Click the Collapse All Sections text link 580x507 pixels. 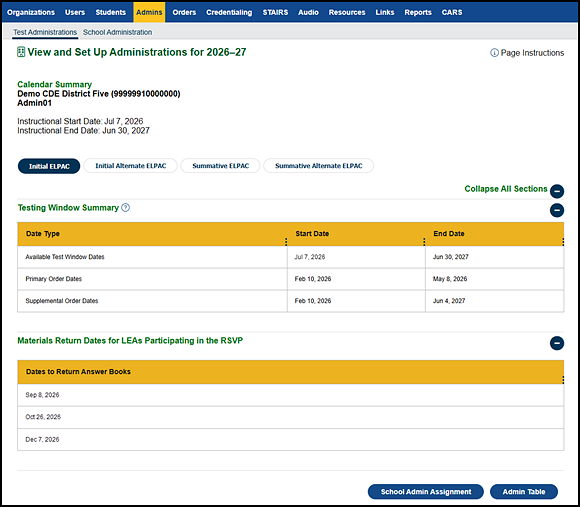click(506, 189)
